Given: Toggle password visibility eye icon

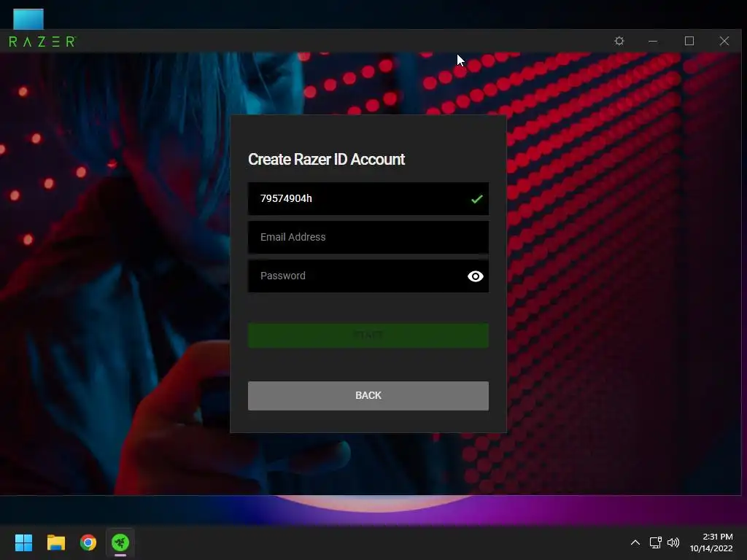Looking at the screenshot, I should [475, 276].
